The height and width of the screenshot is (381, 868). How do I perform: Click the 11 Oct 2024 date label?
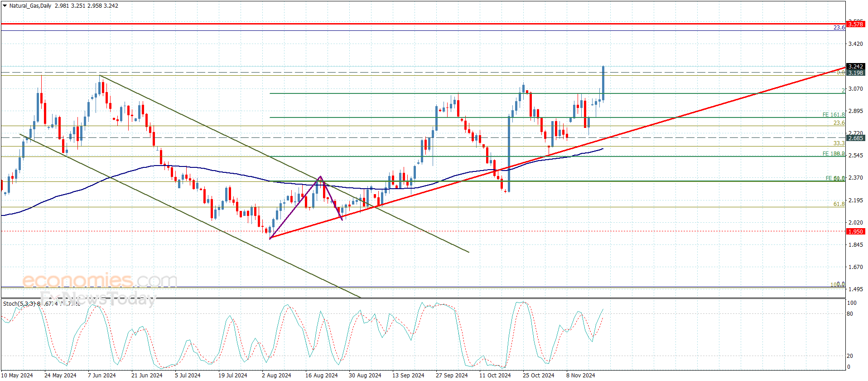point(495,375)
